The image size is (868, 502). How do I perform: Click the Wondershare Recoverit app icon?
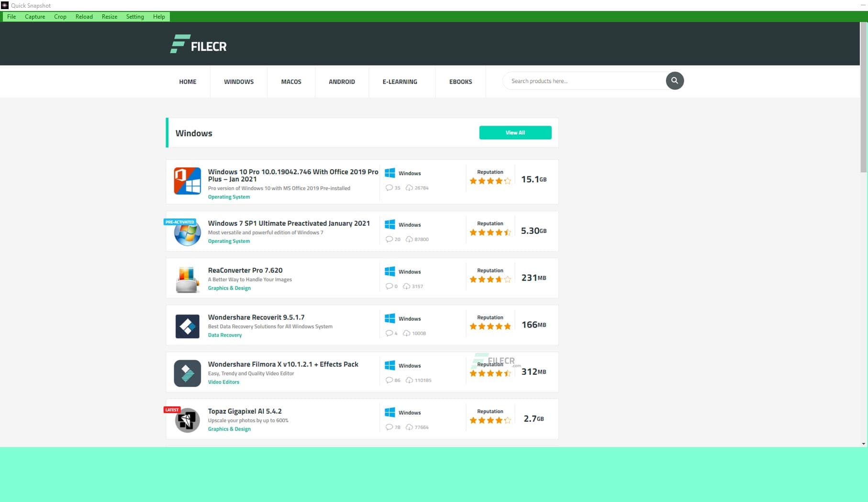coord(187,326)
